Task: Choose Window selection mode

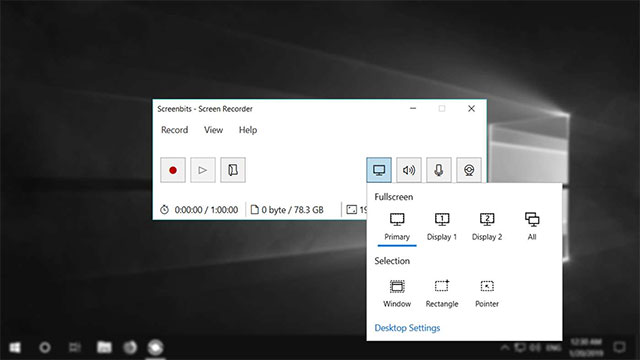Action: point(397,294)
